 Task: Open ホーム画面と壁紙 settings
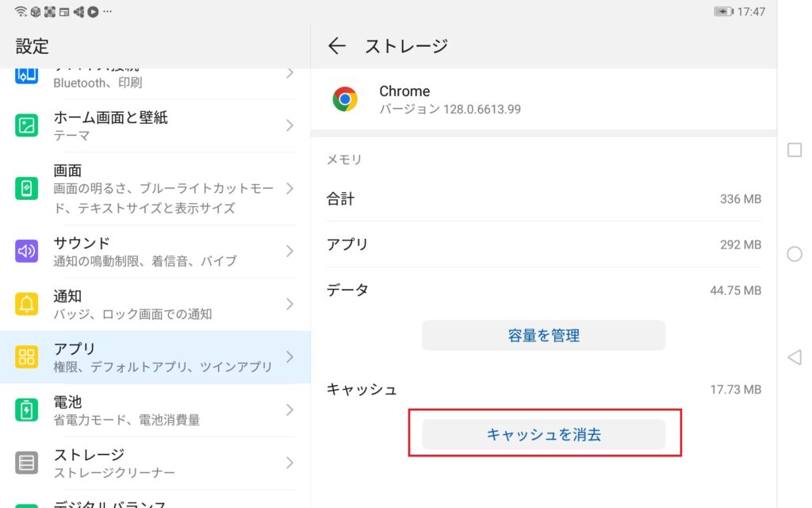tap(155, 126)
